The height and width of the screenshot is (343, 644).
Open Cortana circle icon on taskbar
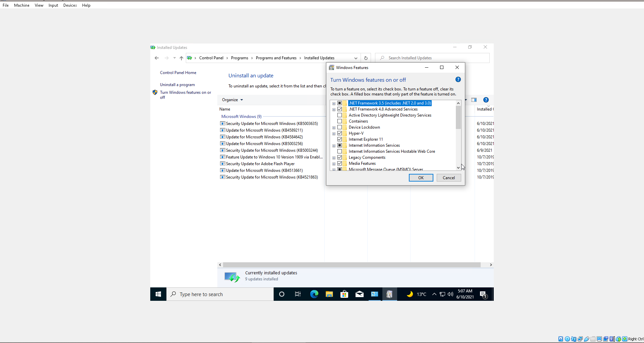click(282, 294)
